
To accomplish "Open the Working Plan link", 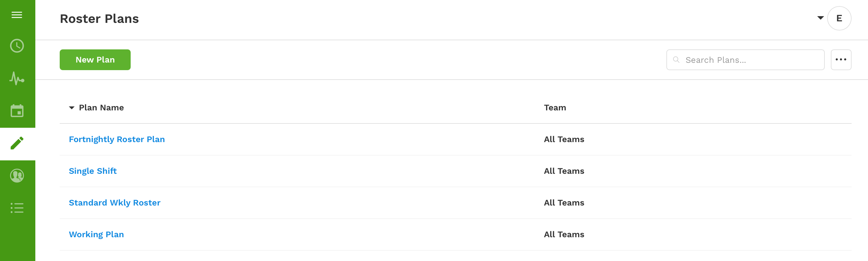I will [96, 234].
